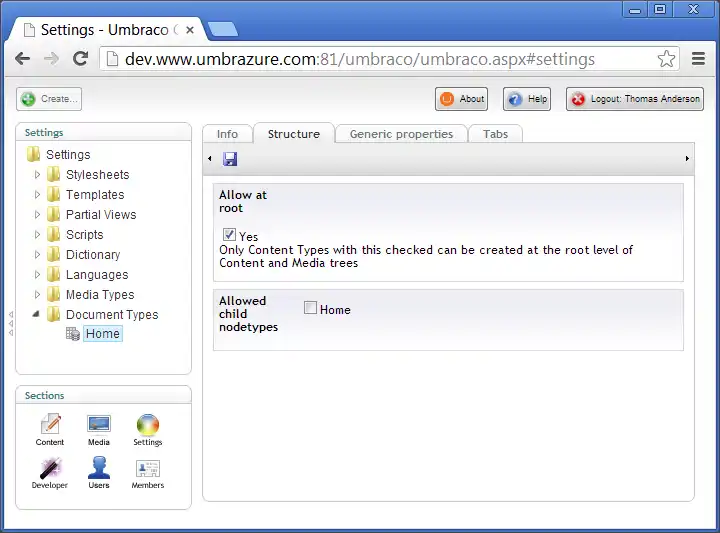Click the Scripts folder icon
Screen dimensions: 720x533
[54, 235]
